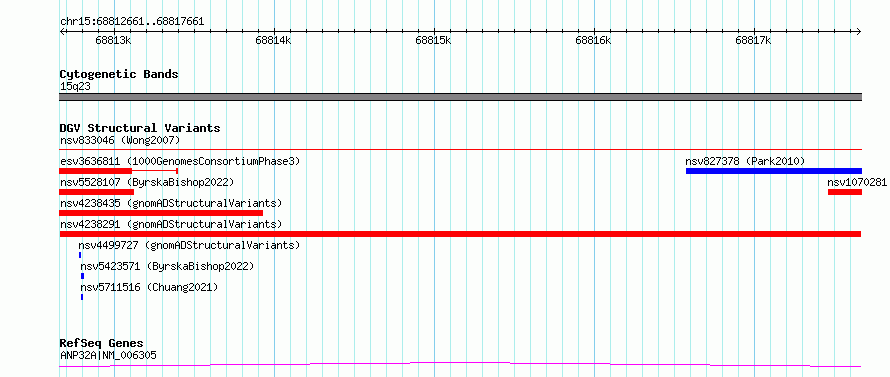The height and width of the screenshot is (377, 890).
Task: Select the tiny blue nsv5711516 marker
Action: coord(82,297)
